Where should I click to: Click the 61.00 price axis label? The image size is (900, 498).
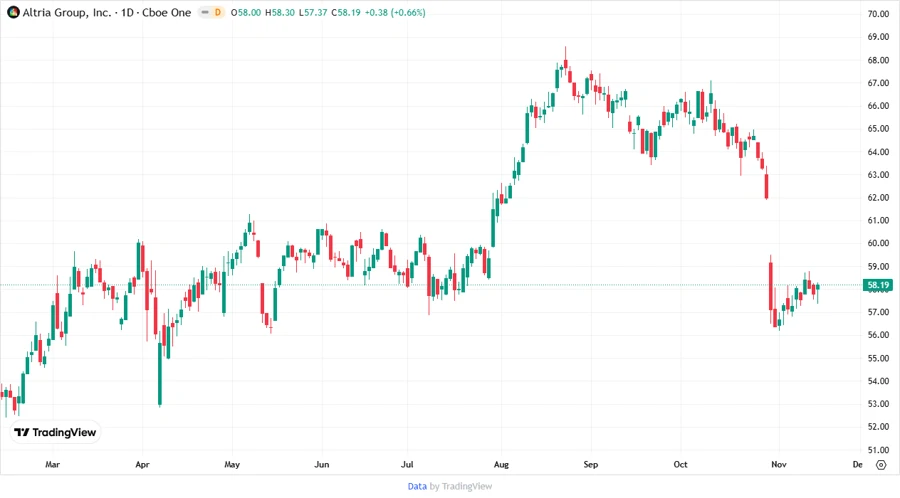[x=878, y=220]
